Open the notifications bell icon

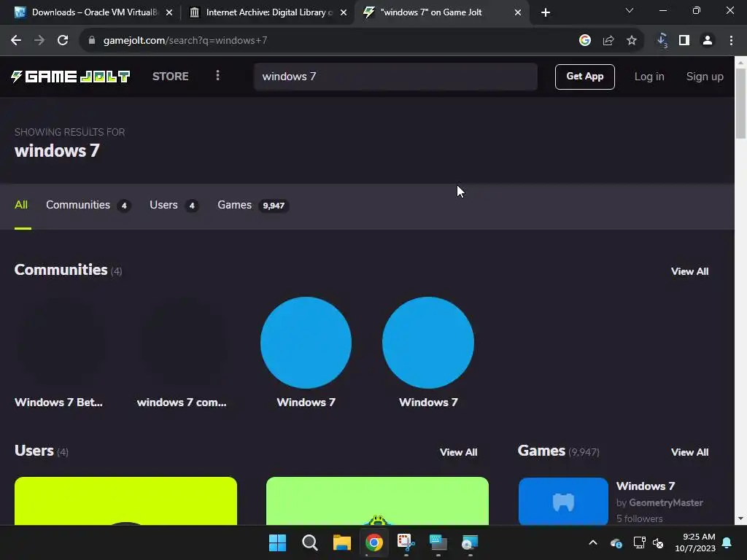click(x=727, y=542)
